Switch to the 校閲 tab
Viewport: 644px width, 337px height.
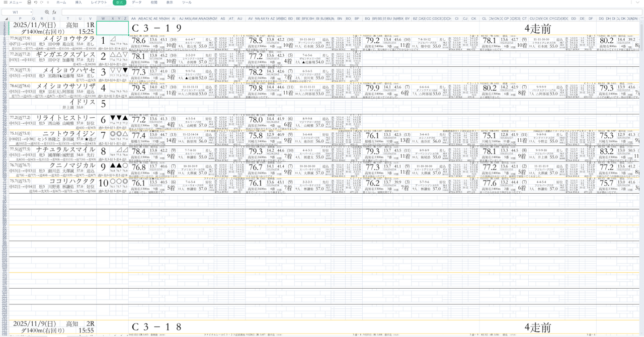[154, 3]
